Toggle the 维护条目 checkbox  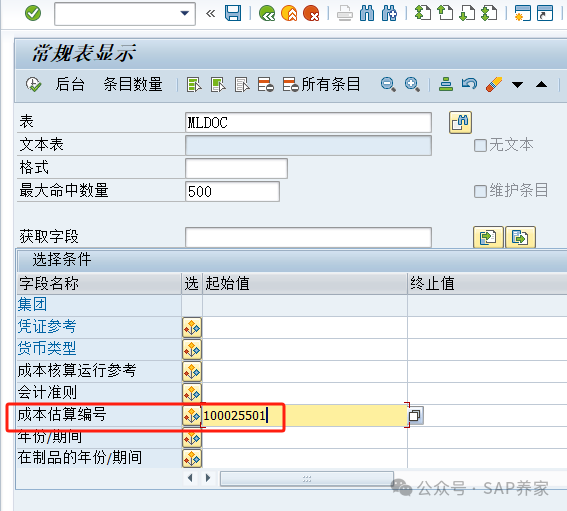(x=480, y=191)
